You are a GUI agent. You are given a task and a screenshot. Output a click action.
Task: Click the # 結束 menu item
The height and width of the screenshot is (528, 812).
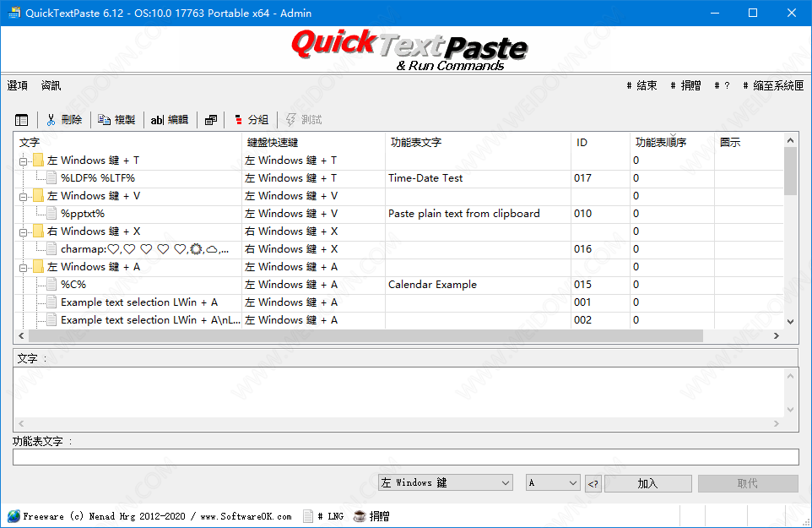pos(641,85)
